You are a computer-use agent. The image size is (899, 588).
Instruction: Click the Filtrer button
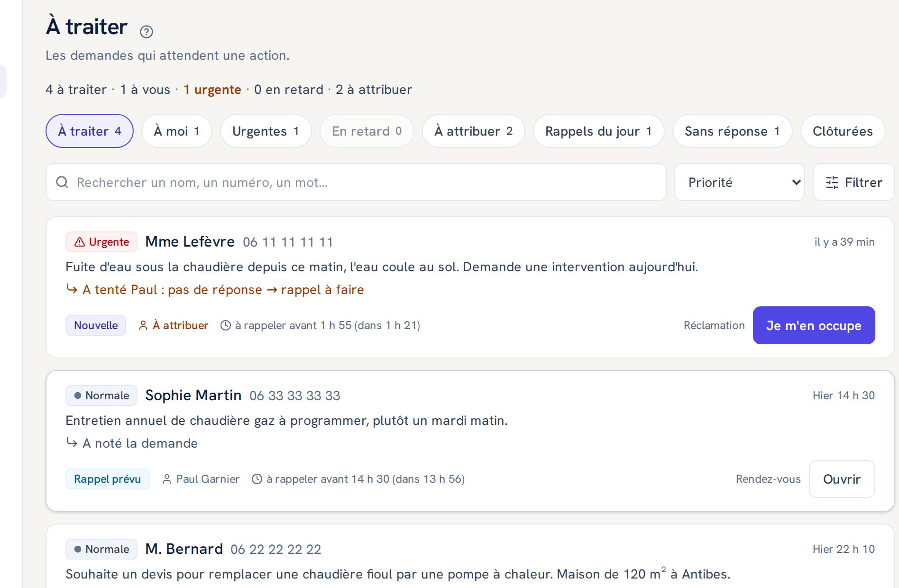[853, 182]
